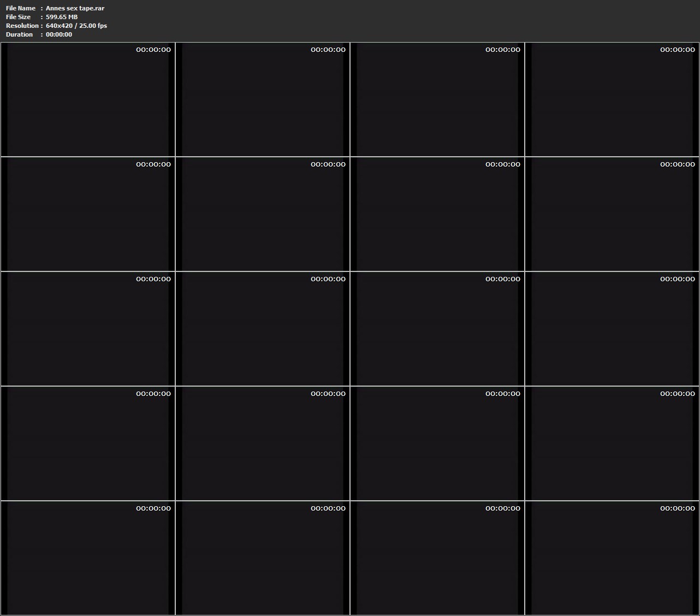Click the 'Resolution' label in header
Screen dimensions: 700x616
coord(22,26)
